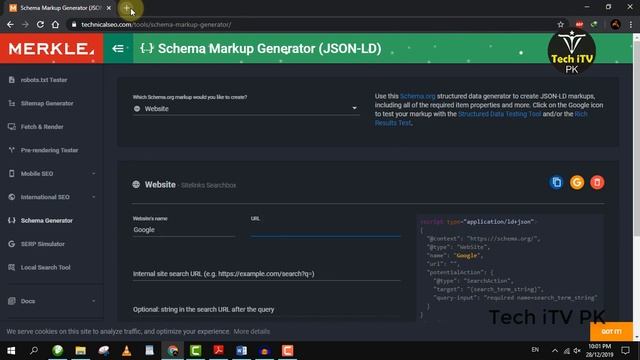Go to browser home page
This screenshot has width=640, height=360.
click(56, 24)
